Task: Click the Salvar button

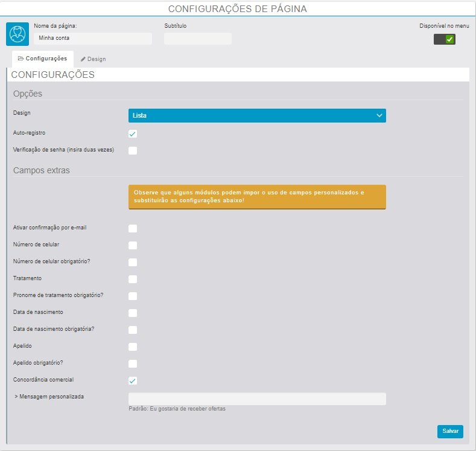Action: [x=450, y=431]
